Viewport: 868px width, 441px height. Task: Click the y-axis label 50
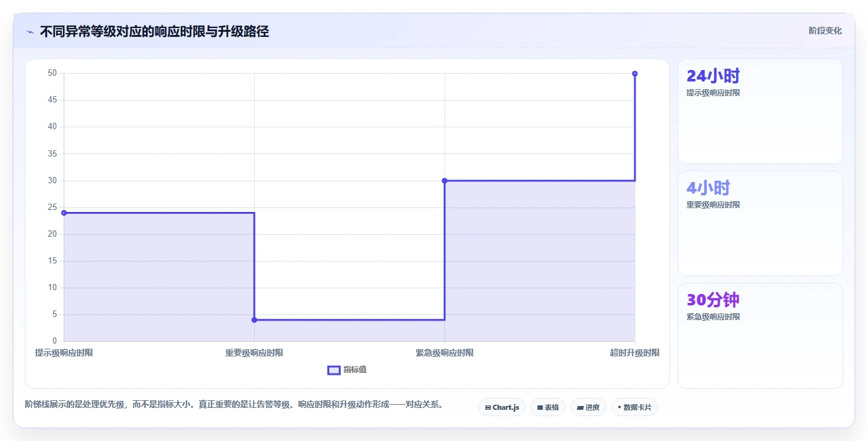(52, 73)
